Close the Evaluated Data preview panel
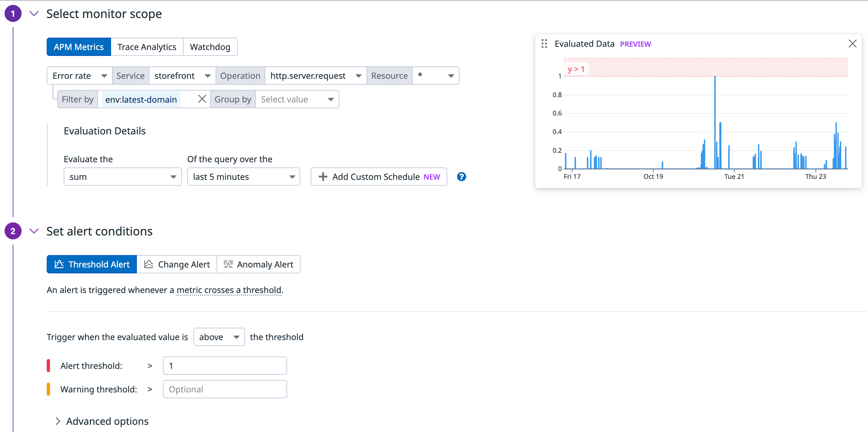 pos(852,44)
